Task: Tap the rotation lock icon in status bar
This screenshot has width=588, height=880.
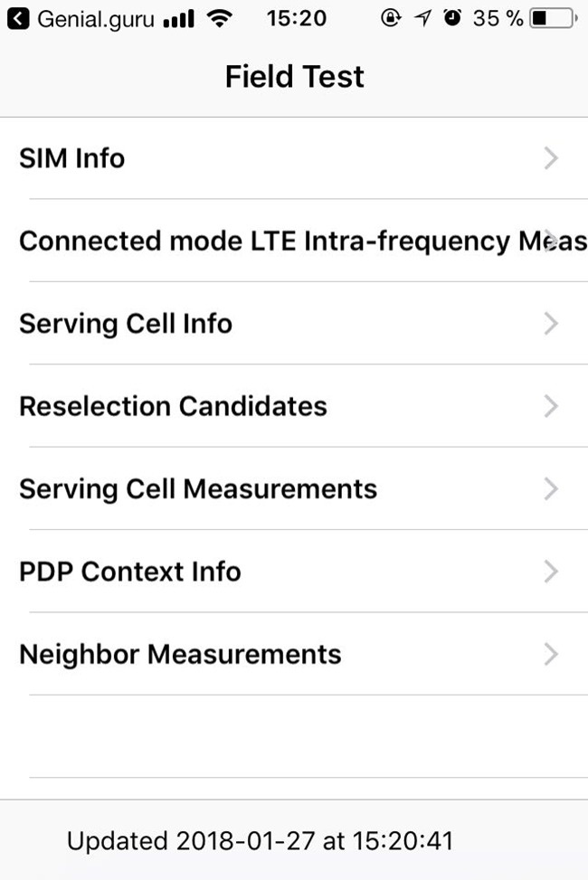Action: click(390, 18)
